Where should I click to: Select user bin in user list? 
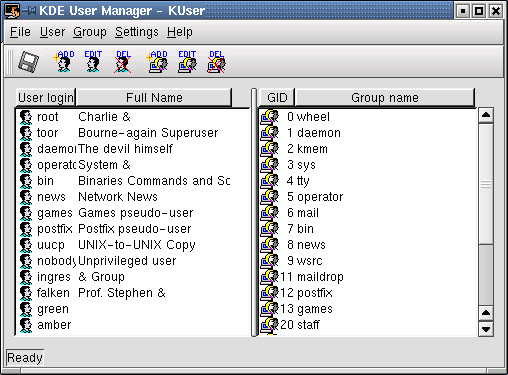pos(133,181)
